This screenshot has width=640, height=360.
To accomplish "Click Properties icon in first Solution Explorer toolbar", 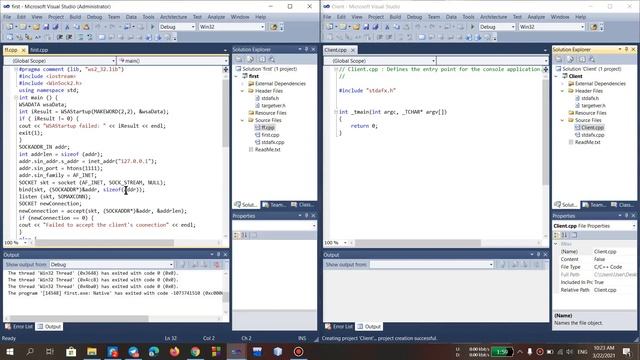I will (239, 60).
